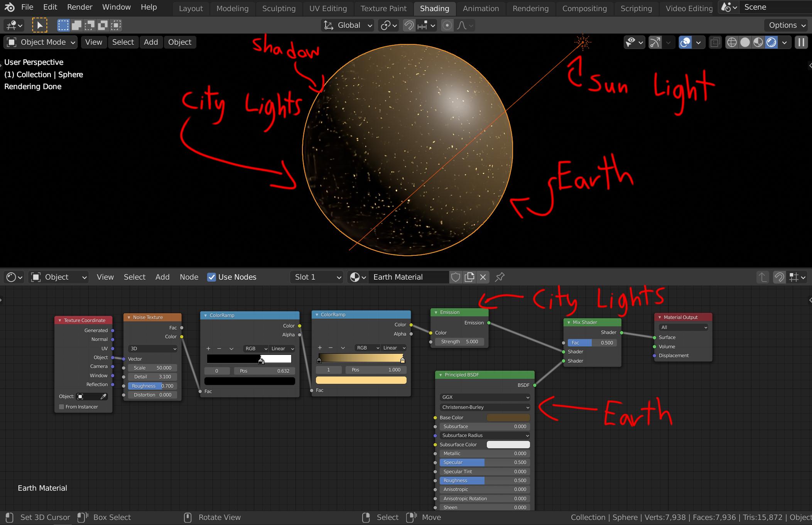Image resolution: width=812 pixels, height=525 pixels.
Task: Toggle the From Instancer checkbox
Action: (61, 407)
